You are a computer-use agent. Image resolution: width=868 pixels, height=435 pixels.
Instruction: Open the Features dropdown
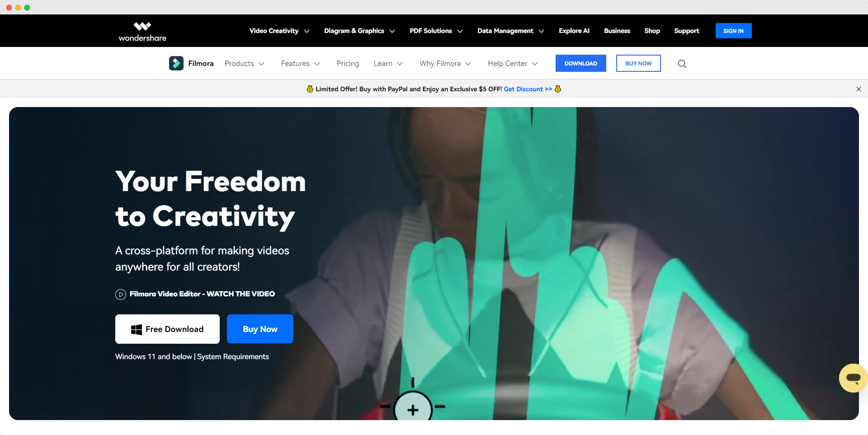pos(301,64)
